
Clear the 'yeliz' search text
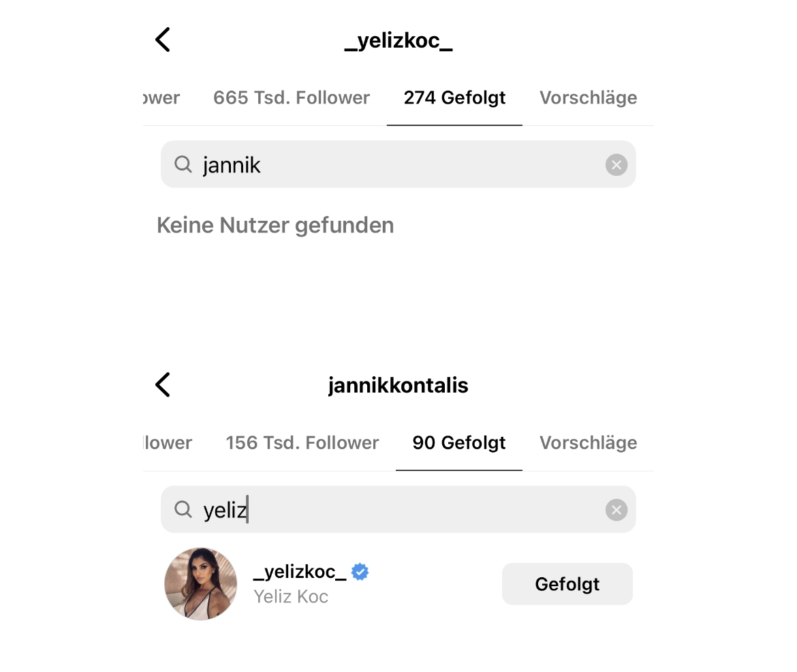(616, 510)
